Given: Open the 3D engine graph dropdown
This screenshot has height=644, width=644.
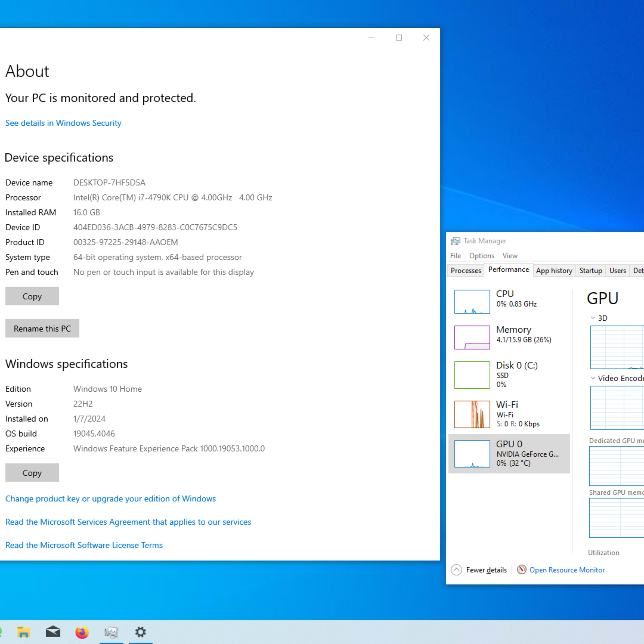Looking at the screenshot, I should (x=593, y=318).
